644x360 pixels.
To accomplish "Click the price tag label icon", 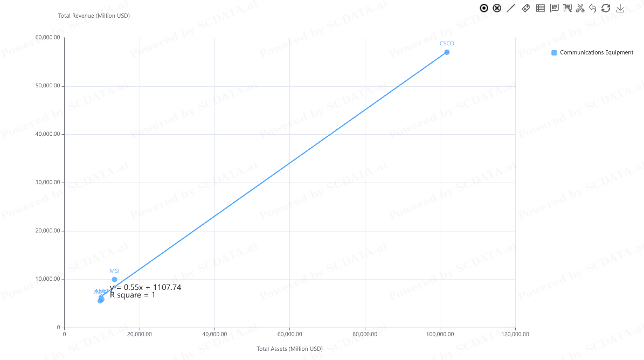I will tap(526, 8).
